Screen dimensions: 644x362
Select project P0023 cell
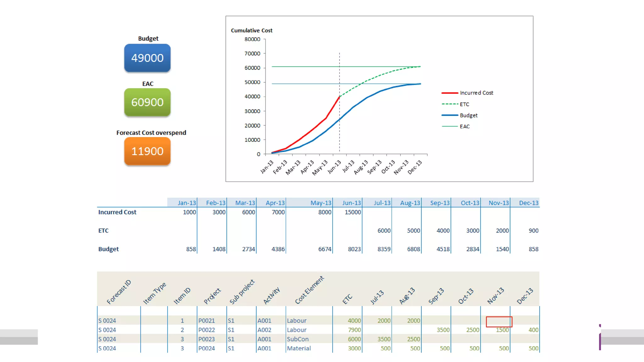coord(206,339)
